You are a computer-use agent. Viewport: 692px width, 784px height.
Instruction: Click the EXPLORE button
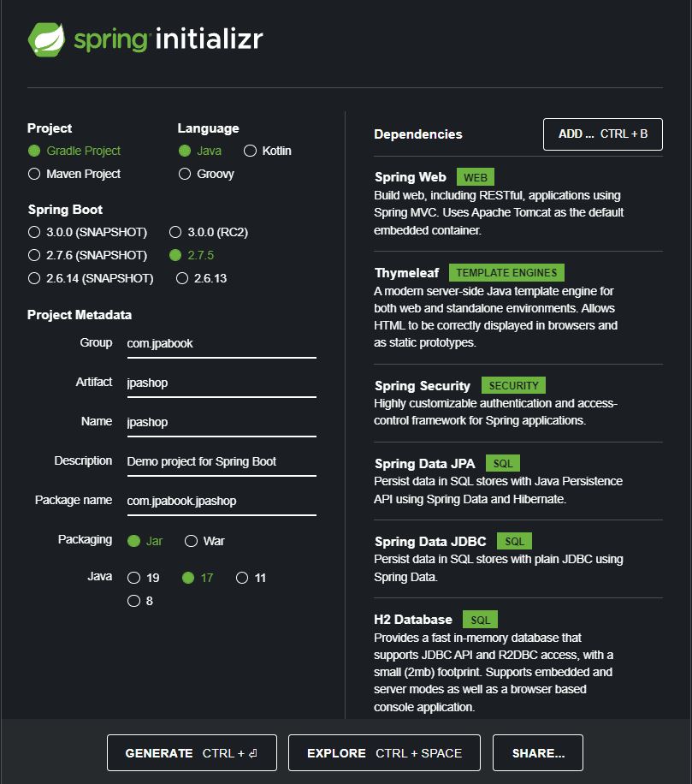click(384, 752)
